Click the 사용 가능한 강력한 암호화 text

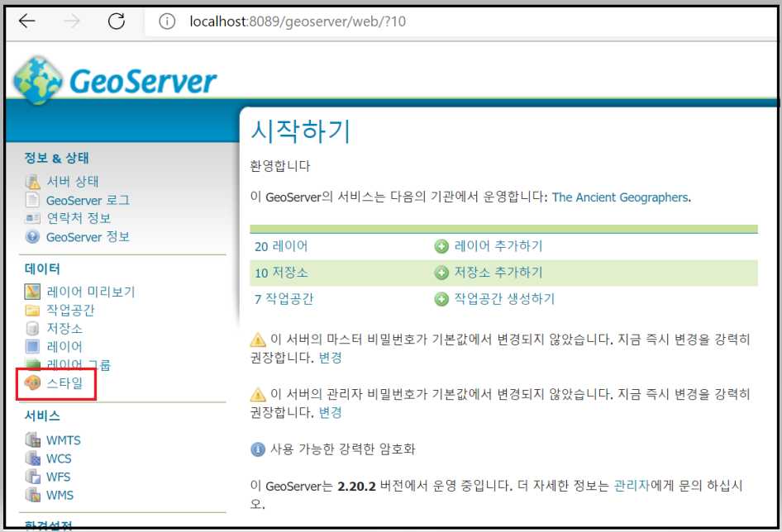[342, 449]
